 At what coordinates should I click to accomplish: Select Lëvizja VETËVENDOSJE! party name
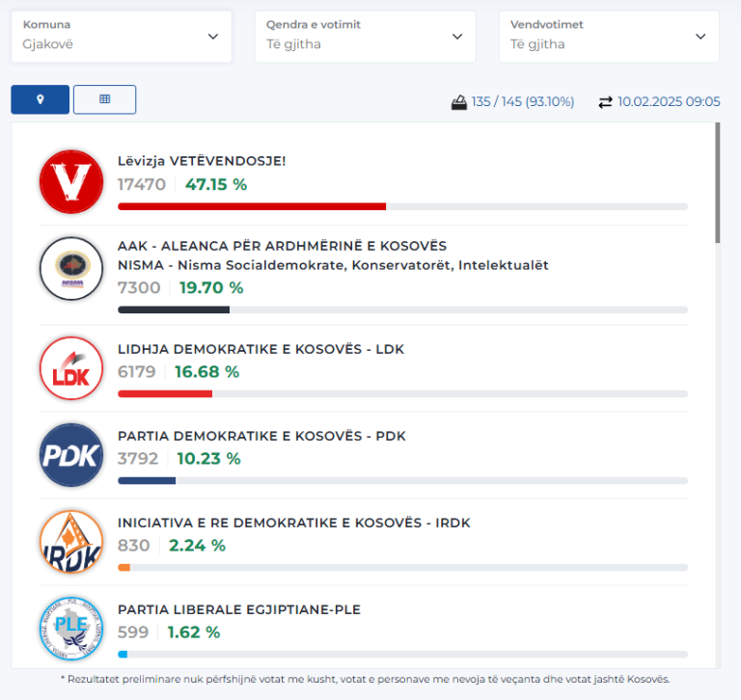tap(201, 161)
